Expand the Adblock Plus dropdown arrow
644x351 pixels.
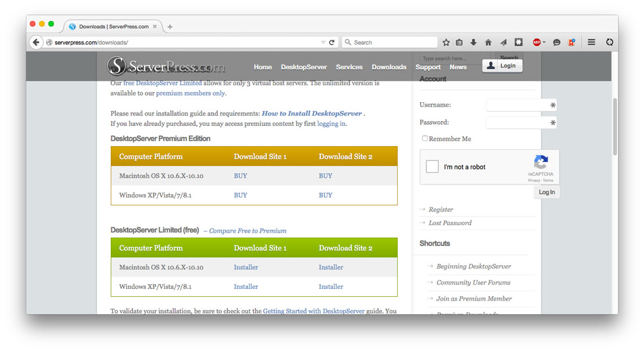(x=544, y=42)
